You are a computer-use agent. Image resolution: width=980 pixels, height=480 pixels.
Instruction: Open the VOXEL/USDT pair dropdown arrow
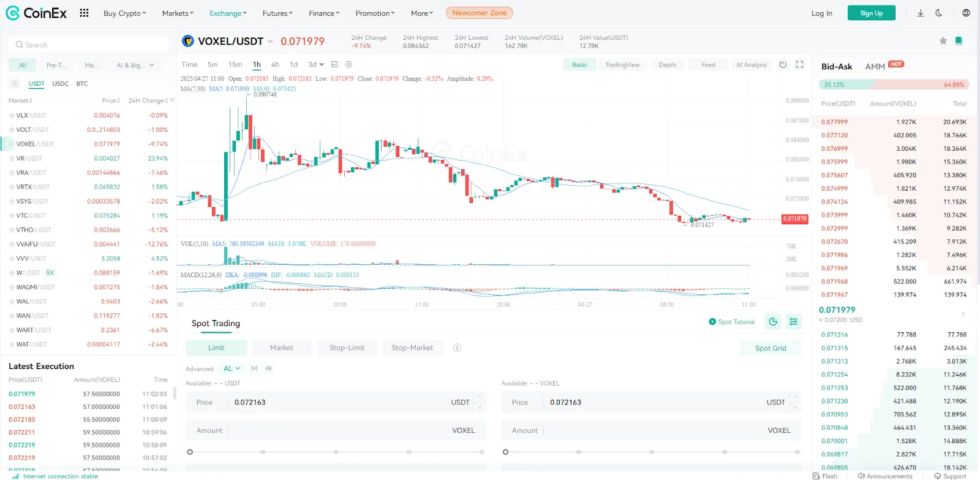click(270, 42)
